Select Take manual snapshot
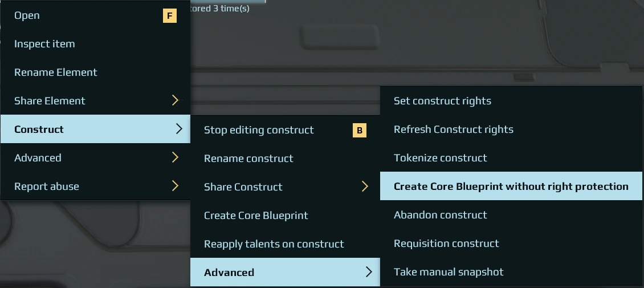This screenshot has width=644, height=288. pos(449,272)
